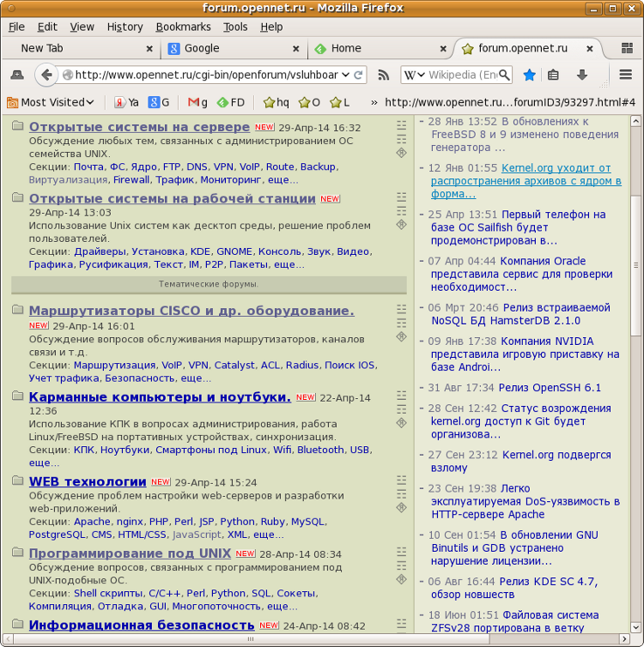Open the downloads arrow button

click(581, 76)
